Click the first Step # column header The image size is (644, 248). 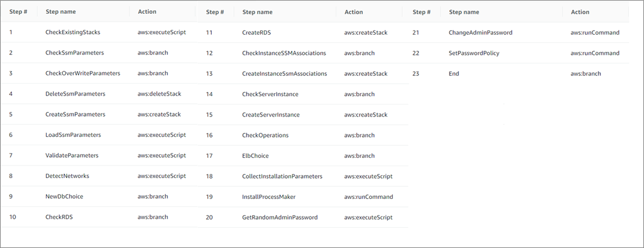18,12
